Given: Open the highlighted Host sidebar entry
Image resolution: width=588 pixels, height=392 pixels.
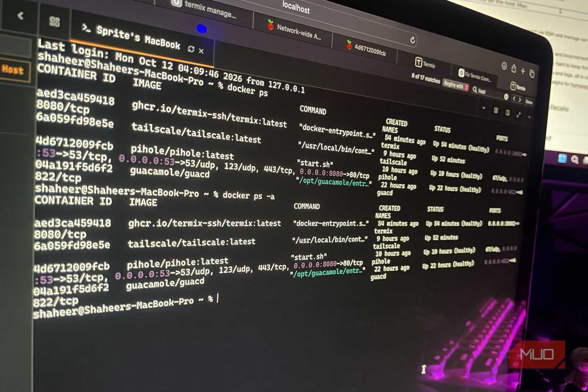Looking at the screenshot, I should click(x=13, y=70).
